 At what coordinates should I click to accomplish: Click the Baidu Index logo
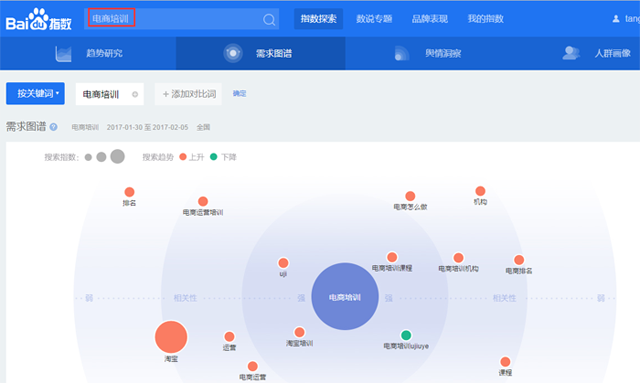click(39, 20)
